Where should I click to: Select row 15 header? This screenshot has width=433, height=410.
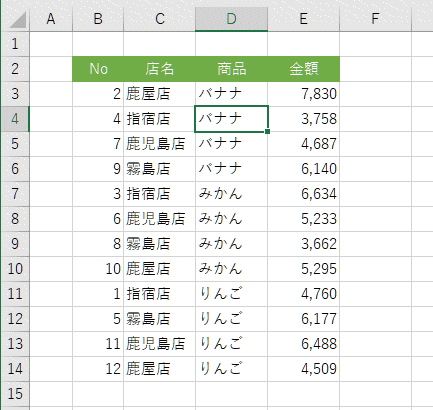point(15,394)
